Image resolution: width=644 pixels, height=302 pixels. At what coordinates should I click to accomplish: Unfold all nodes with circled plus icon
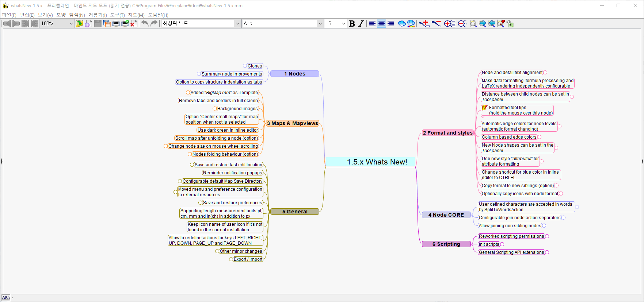coord(450,23)
